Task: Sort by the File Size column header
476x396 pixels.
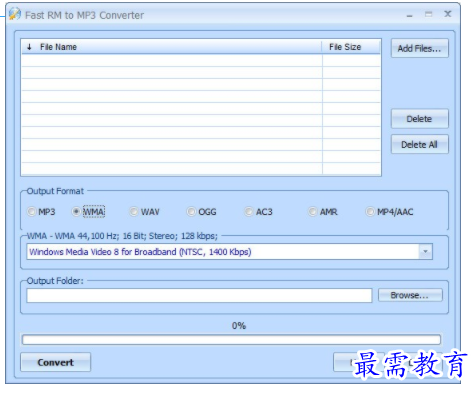Action: click(x=351, y=47)
